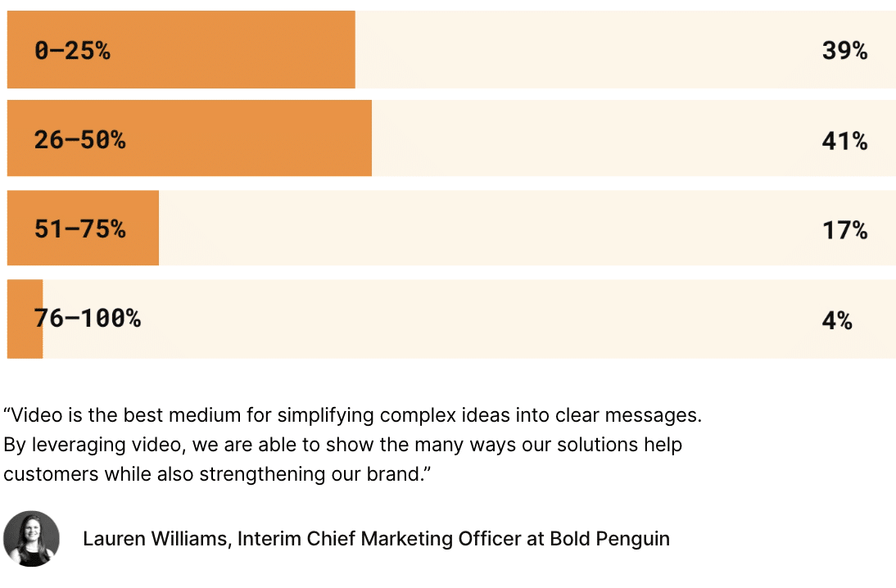The image size is (896, 588).
Task: Click the orange fill of the 26–50% bar
Action: point(240,138)
